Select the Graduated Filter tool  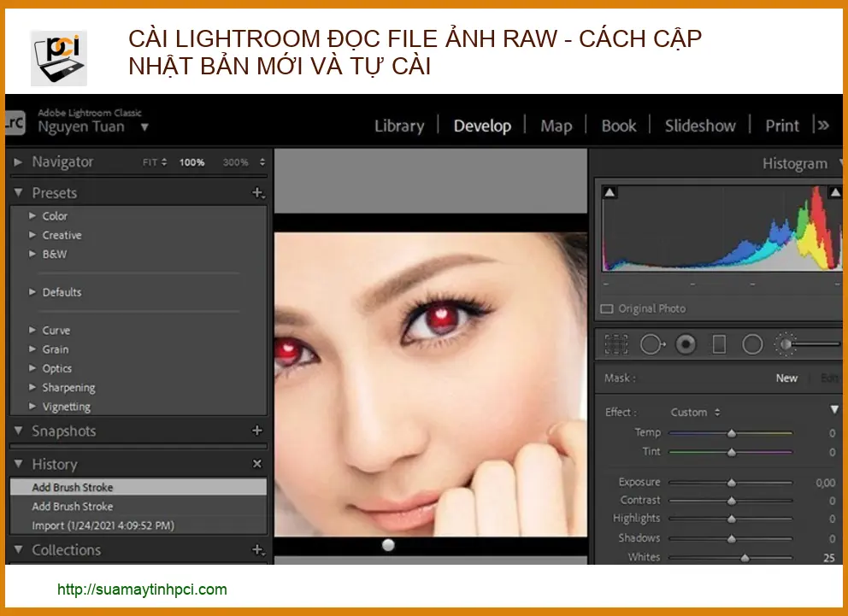719,344
